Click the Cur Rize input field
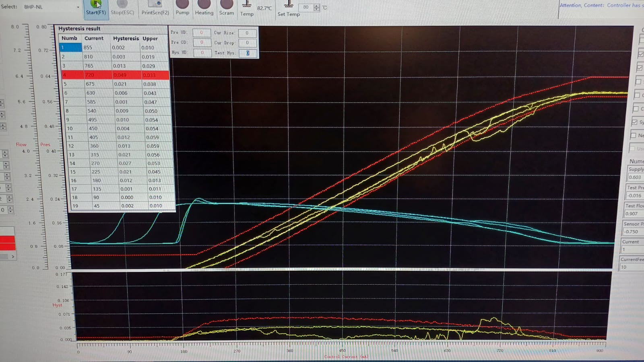644x362 pixels. 247,33
